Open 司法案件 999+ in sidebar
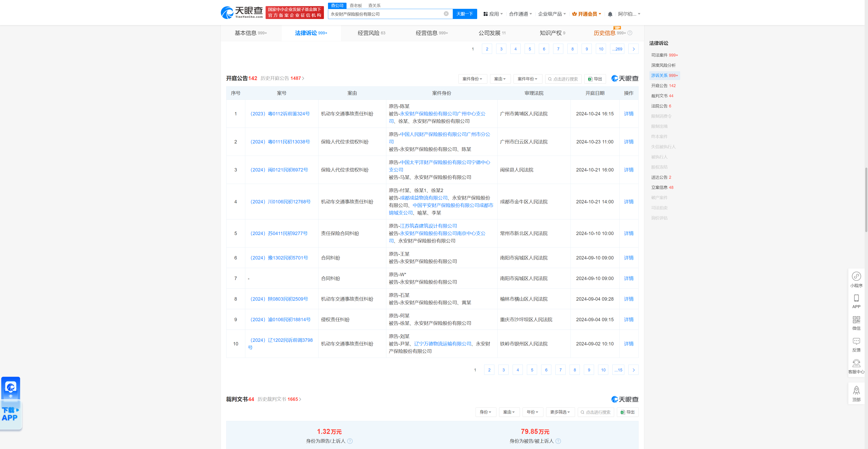868x449 pixels. pos(664,55)
